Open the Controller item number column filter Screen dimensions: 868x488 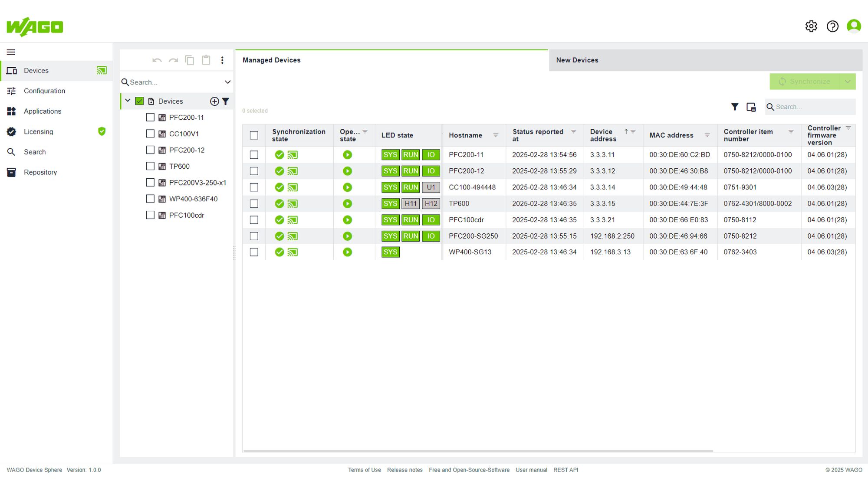(791, 131)
